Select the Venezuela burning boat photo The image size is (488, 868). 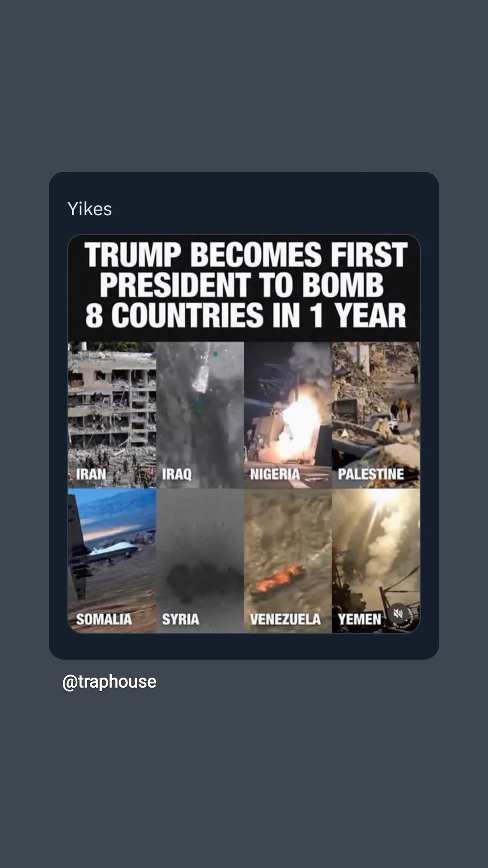pos(288,561)
